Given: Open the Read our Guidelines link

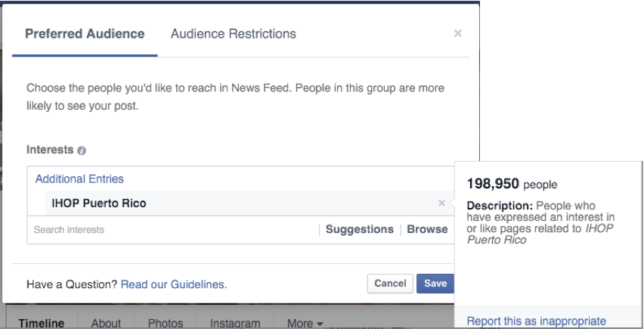Looking at the screenshot, I should [174, 284].
